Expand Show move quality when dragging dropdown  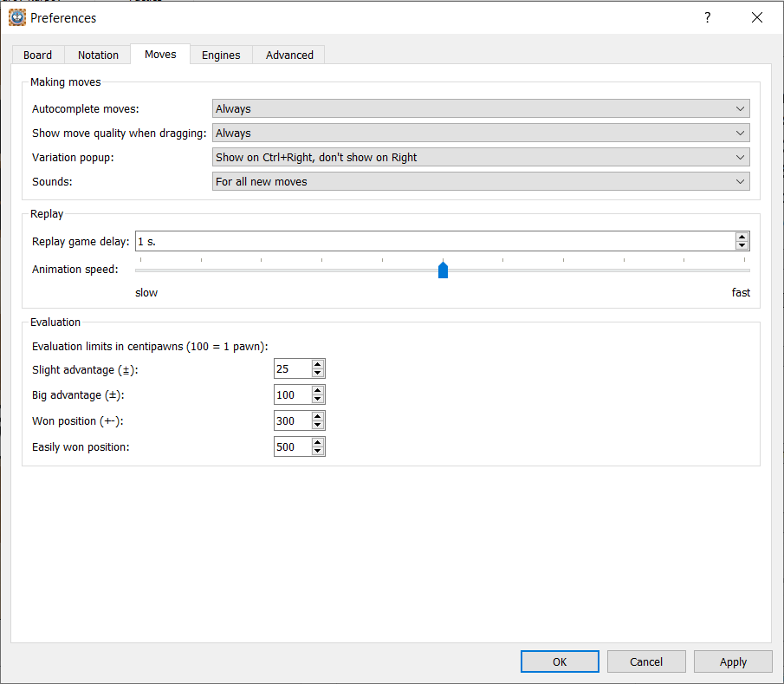tap(481, 134)
